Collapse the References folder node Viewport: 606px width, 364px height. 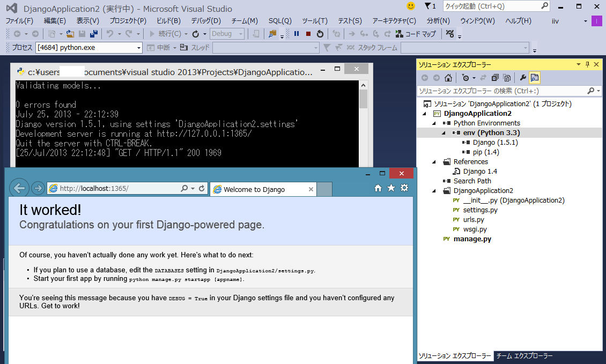point(434,162)
